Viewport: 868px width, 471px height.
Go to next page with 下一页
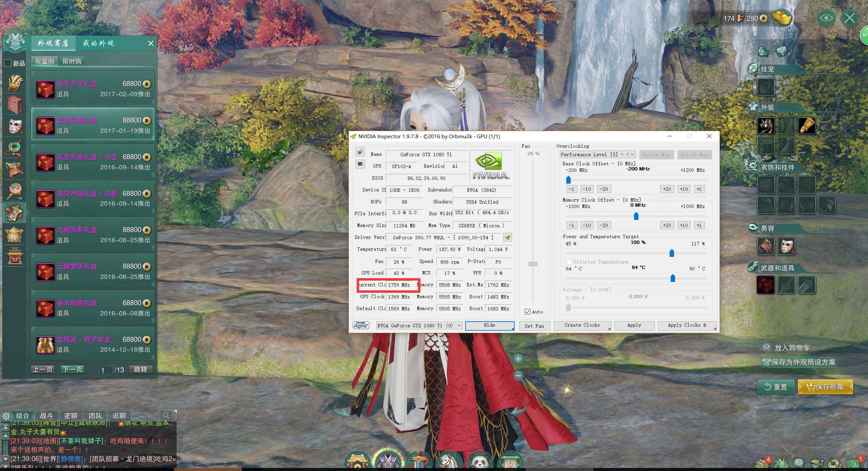[x=73, y=369]
